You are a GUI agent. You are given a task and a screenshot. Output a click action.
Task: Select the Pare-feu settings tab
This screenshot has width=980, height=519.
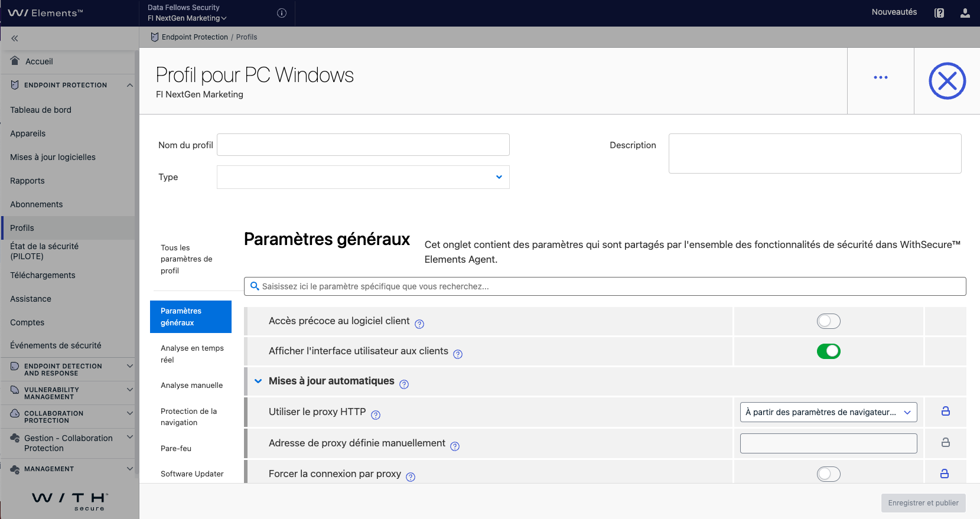click(176, 449)
